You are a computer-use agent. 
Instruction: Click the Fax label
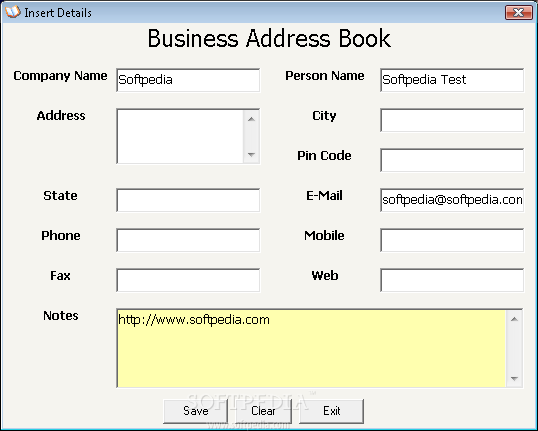pos(60,276)
